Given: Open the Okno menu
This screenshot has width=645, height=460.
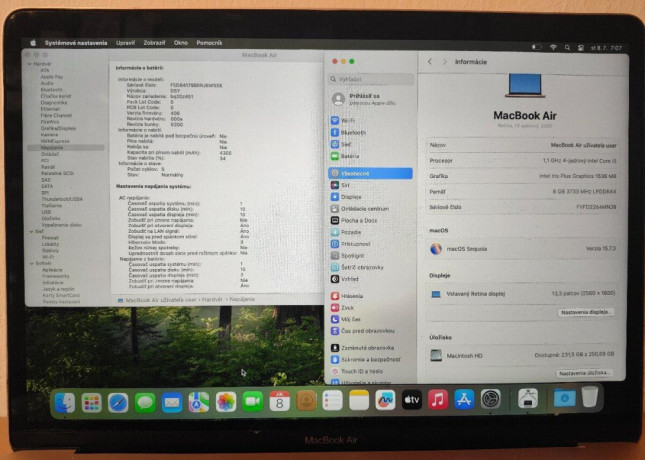Looking at the screenshot, I should (181, 43).
